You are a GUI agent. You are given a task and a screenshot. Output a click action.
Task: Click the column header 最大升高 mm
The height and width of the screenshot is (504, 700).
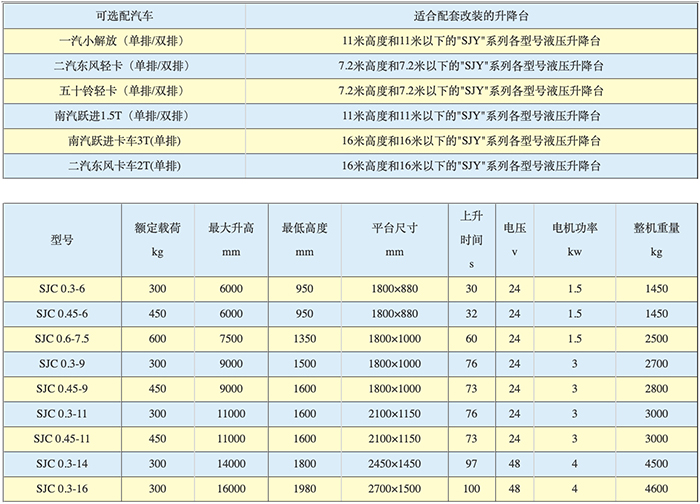click(x=231, y=240)
